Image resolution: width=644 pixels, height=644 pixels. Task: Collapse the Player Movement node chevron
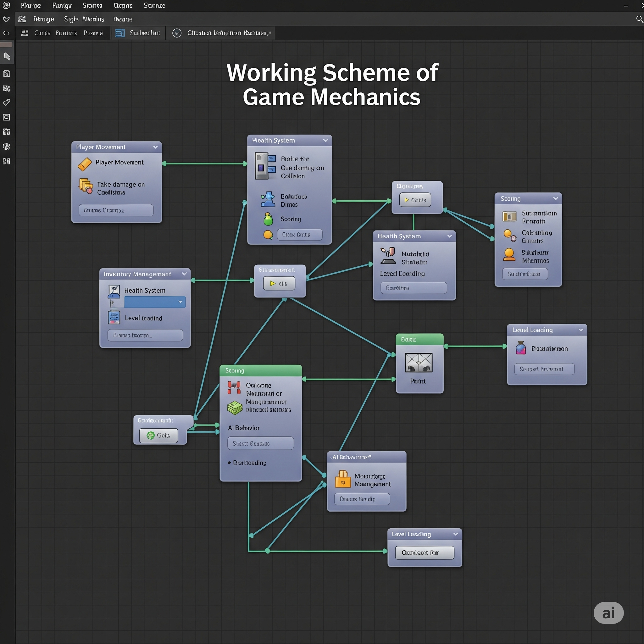(x=155, y=147)
